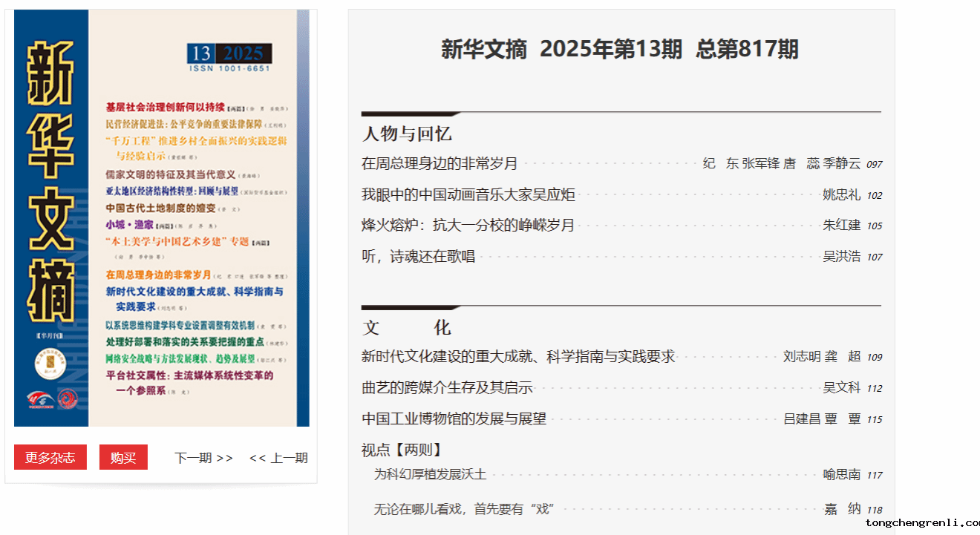Open article 新时代文化建设的重大成就
980x535 pixels.
coord(517,357)
